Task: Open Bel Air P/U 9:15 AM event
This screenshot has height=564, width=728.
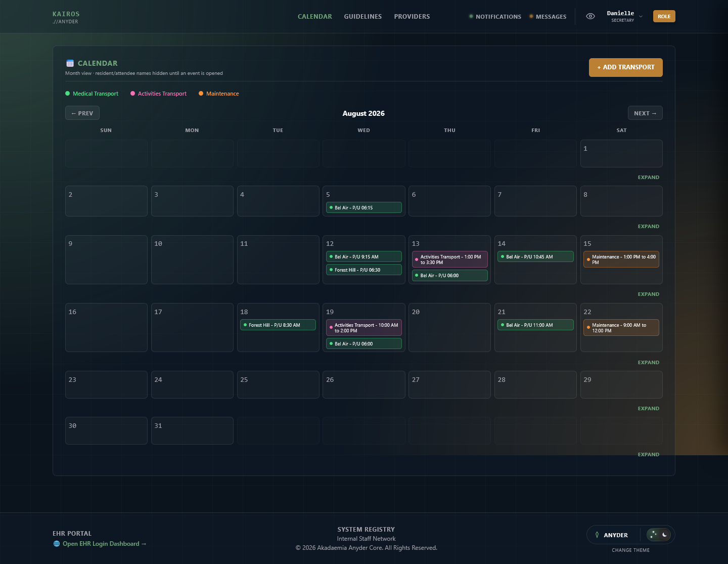Action: 364,257
